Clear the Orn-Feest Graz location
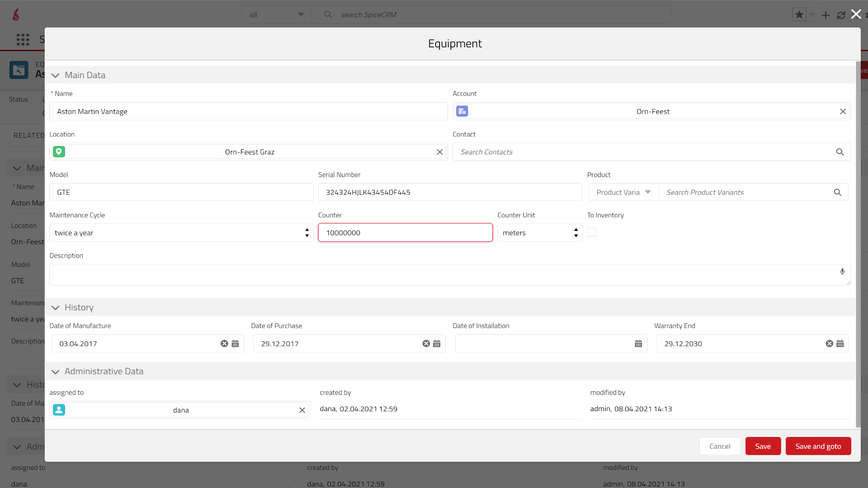The image size is (868, 488). 439,152
